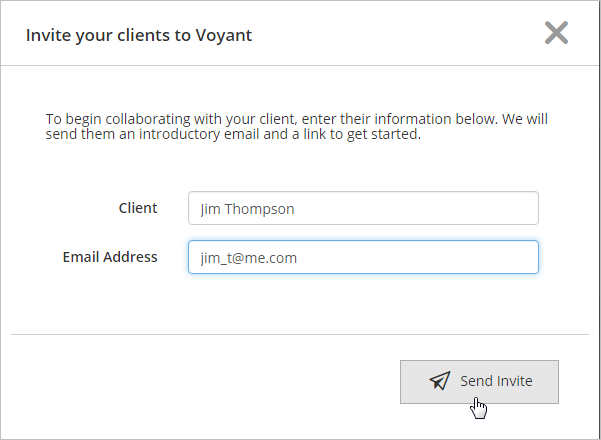Click the Email Address label
This screenshot has width=601, height=440.
pos(110,257)
